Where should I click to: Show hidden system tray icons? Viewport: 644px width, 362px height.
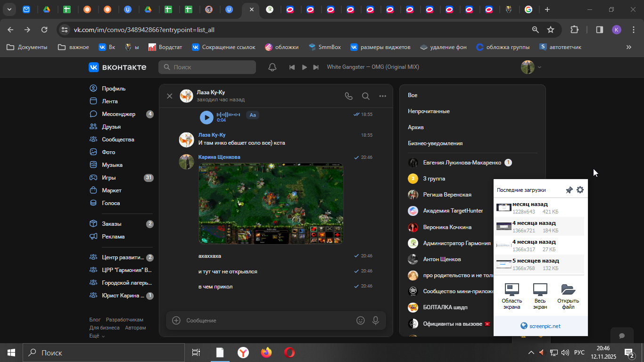(x=531, y=353)
